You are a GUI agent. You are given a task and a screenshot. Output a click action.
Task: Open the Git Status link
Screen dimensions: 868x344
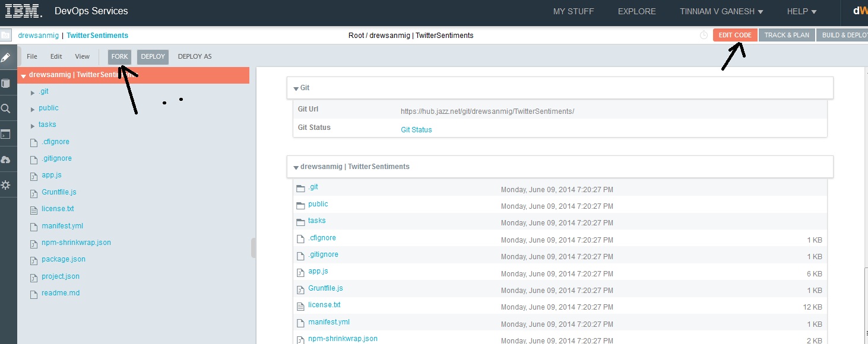[x=416, y=129]
